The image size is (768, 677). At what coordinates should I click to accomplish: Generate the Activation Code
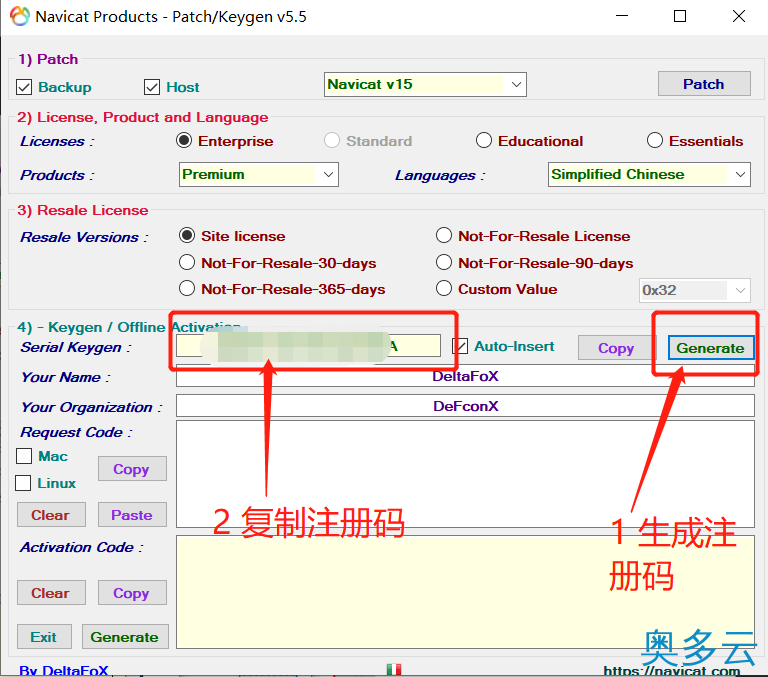pos(125,637)
